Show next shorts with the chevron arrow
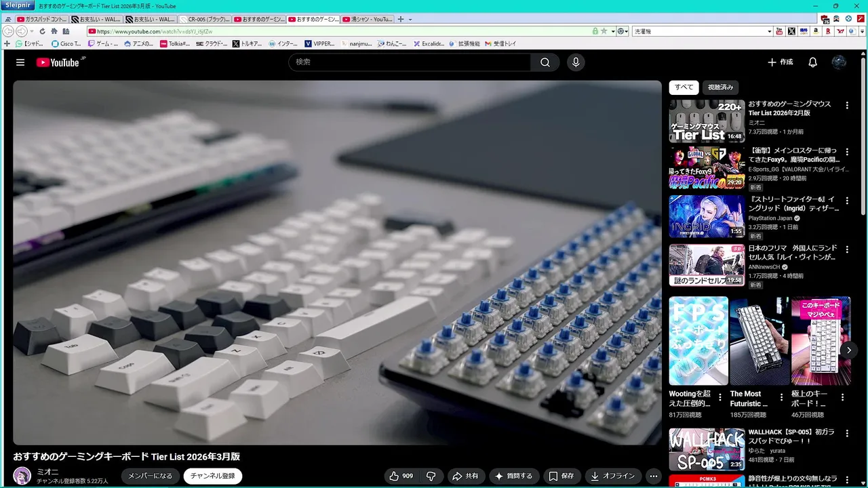The height and width of the screenshot is (488, 868). pyautogui.click(x=848, y=350)
